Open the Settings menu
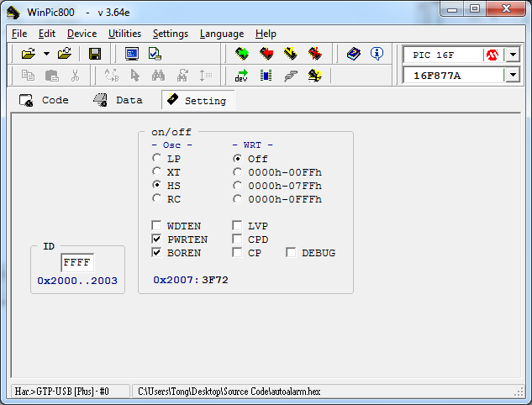 click(x=171, y=34)
